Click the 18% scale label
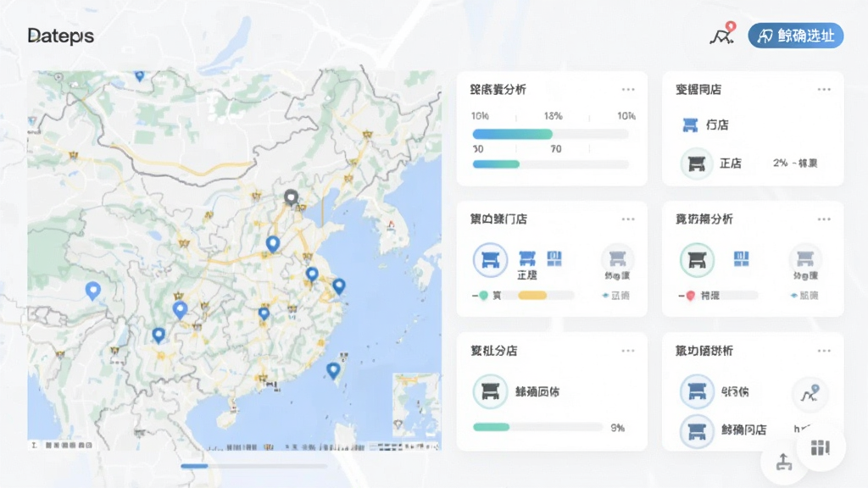Screen dimensions: 868x488 553,115
